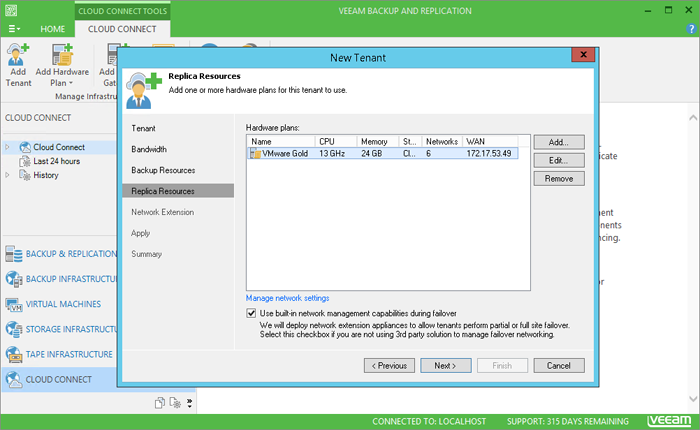This screenshot has width=700, height=430.
Task: Click the 13 GHz CPU cell
Action: tap(332, 153)
